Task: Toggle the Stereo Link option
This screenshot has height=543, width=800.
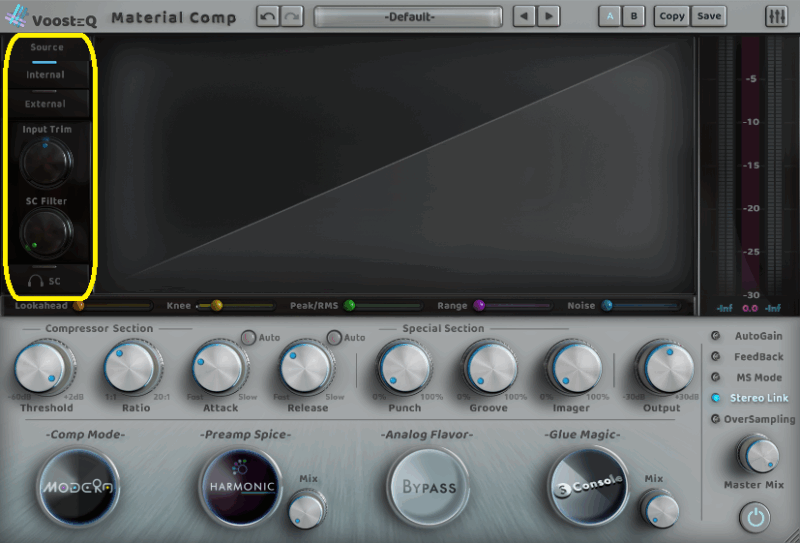Action: [715, 398]
